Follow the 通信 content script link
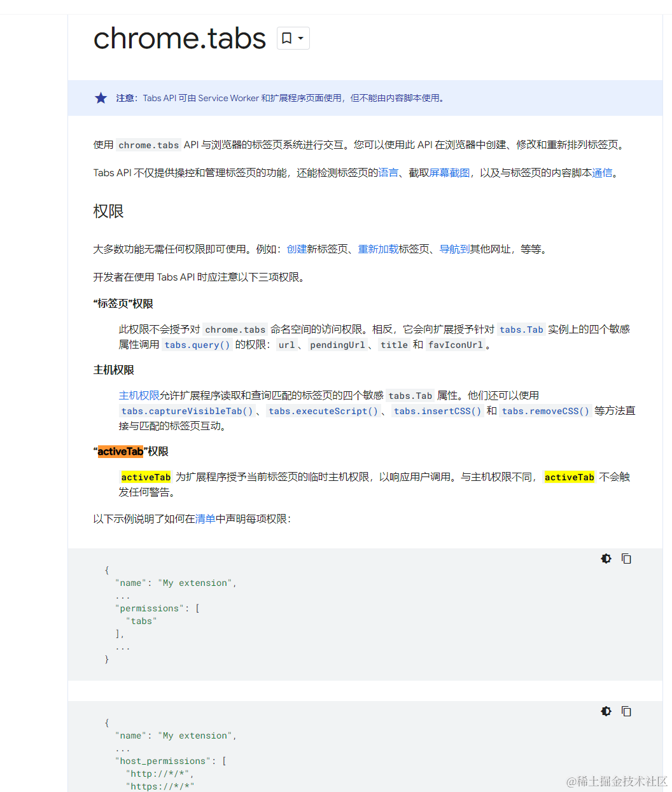672x792 pixels. (603, 172)
